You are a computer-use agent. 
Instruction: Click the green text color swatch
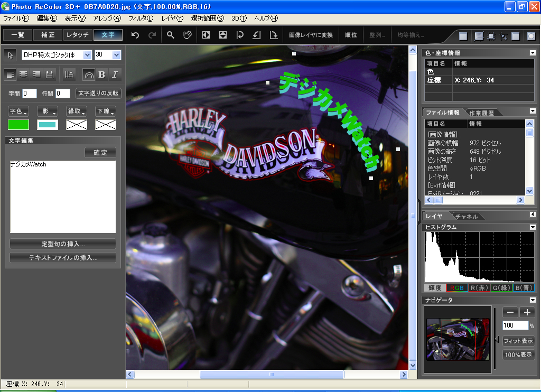coord(18,125)
